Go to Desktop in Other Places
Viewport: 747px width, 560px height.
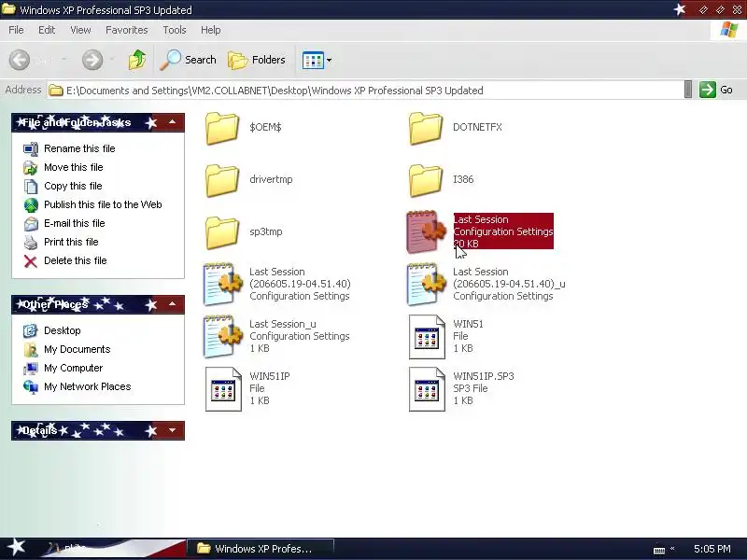pos(62,330)
